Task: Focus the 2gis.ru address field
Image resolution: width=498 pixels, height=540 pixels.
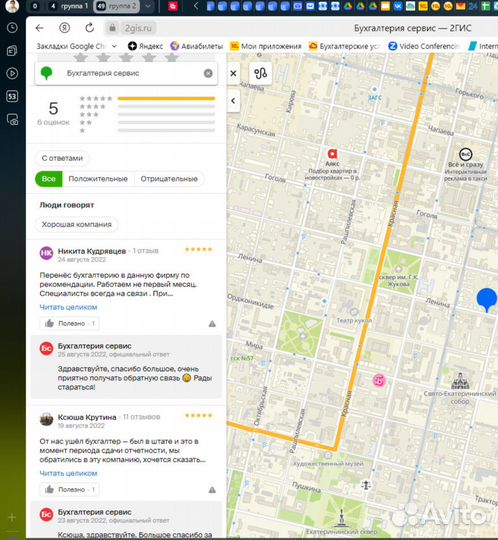Action: click(138, 28)
